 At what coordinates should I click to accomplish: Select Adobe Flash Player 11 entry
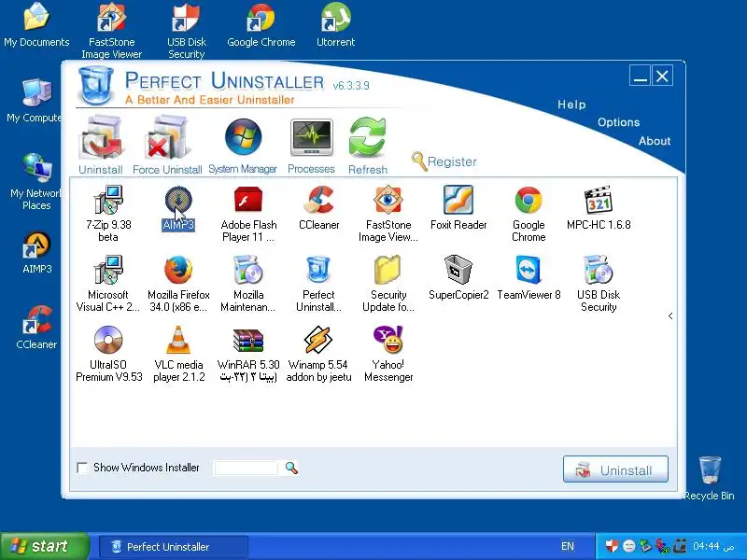248,214
